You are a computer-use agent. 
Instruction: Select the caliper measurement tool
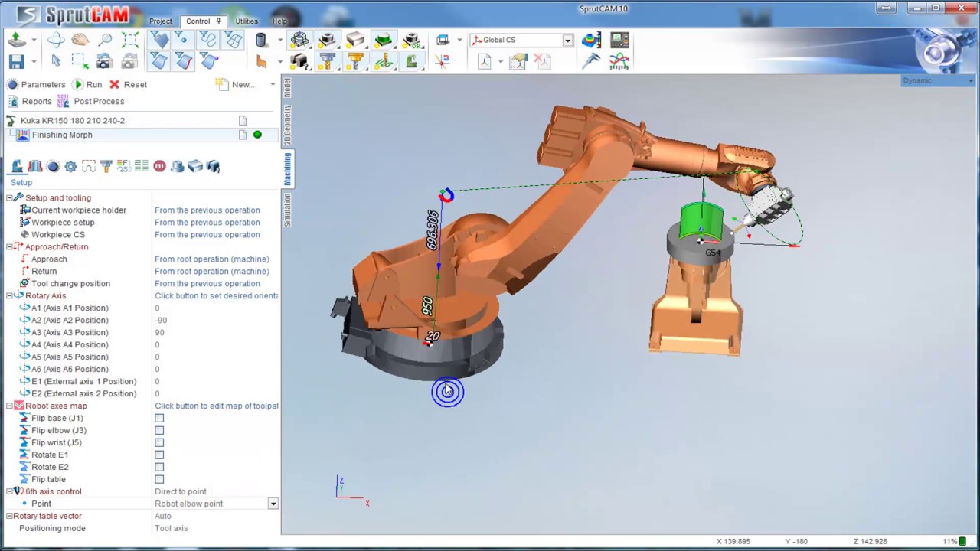tap(592, 61)
